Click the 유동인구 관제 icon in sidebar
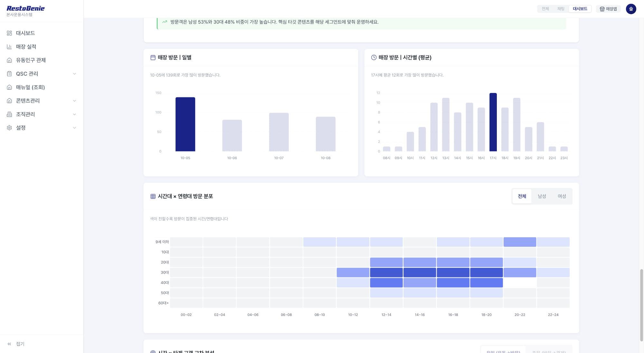 click(9, 60)
